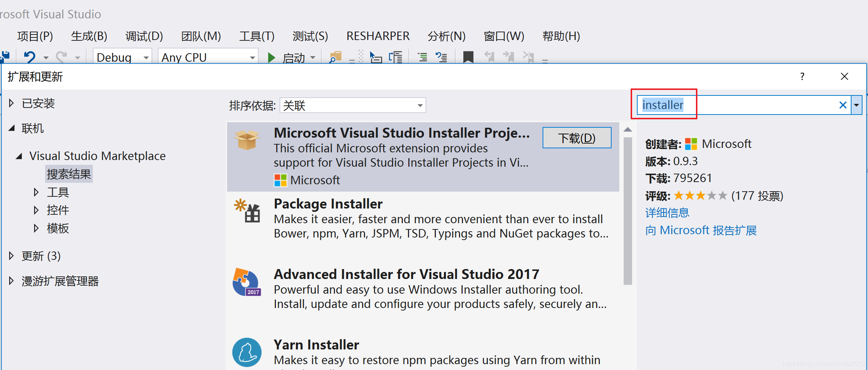Click the Save All toolbar icon
Image resolution: width=868 pixels, height=370 pixels.
point(5,57)
